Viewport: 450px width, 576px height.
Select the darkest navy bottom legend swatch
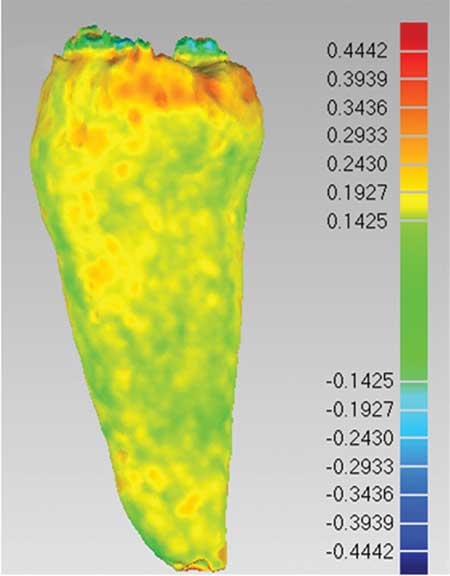pyautogui.click(x=414, y=563)
